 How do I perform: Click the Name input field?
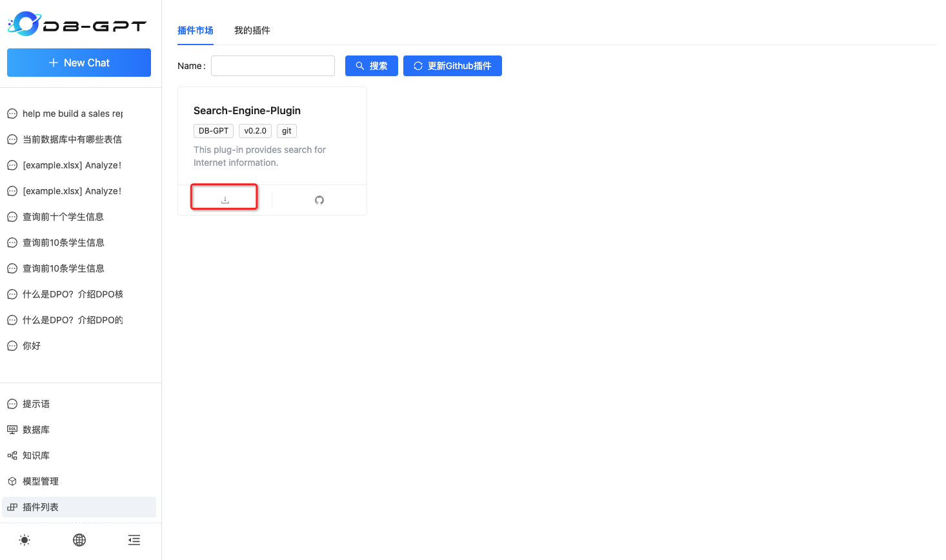click(x=272, y=65)
